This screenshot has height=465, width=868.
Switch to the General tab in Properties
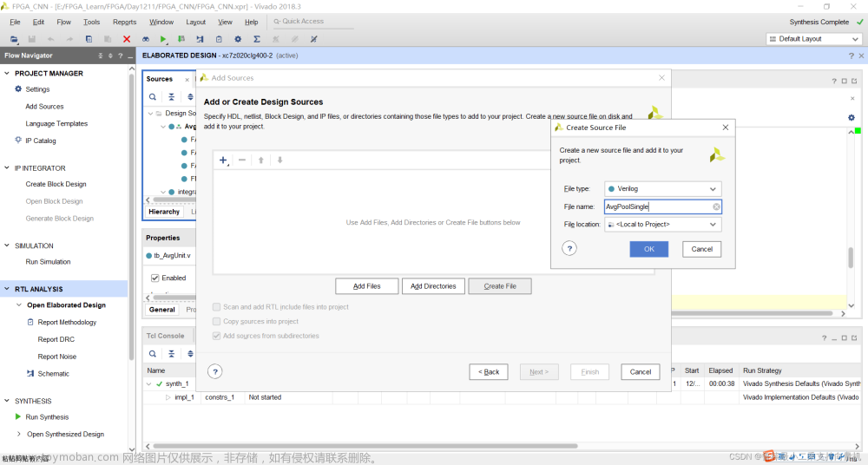click(161, 310)
